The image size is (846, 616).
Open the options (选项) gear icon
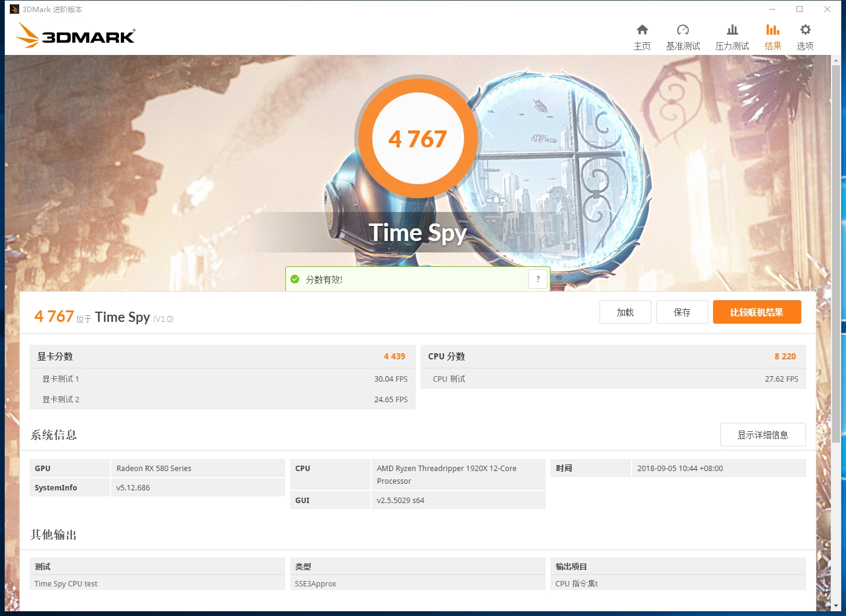(805, 29)
